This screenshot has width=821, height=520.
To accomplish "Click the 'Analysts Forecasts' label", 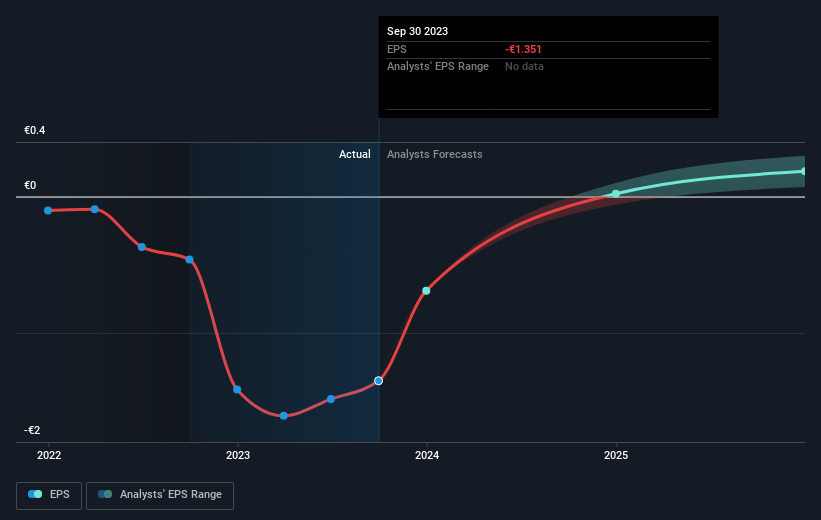I will click(x=435, y=154).
